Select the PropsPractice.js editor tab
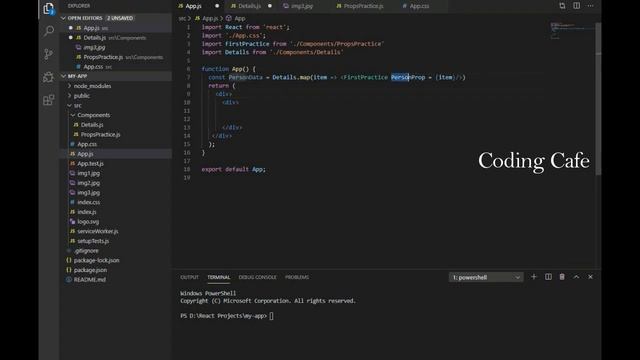The image size is (640, 360). point(363,6)
